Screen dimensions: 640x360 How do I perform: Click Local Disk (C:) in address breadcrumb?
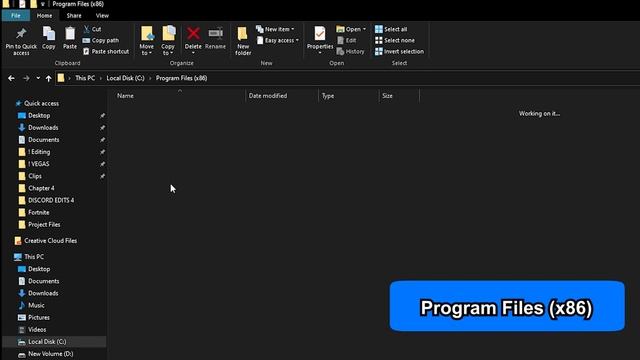pyautogui.click(x=125, y=78)
